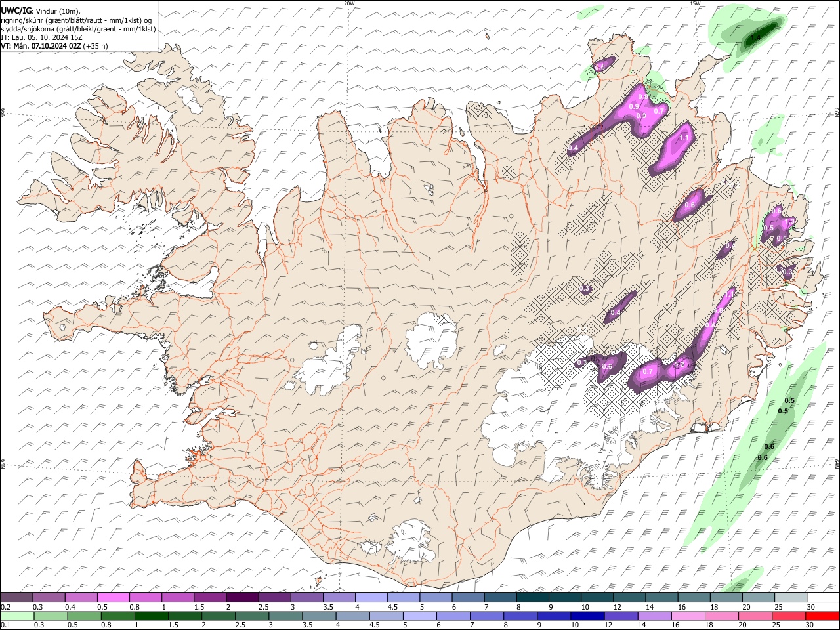The height and width of the screenshot is (630, 840).
Task: Select lower legend row 5 pale lavender swatch
Action: coord(420,616)
